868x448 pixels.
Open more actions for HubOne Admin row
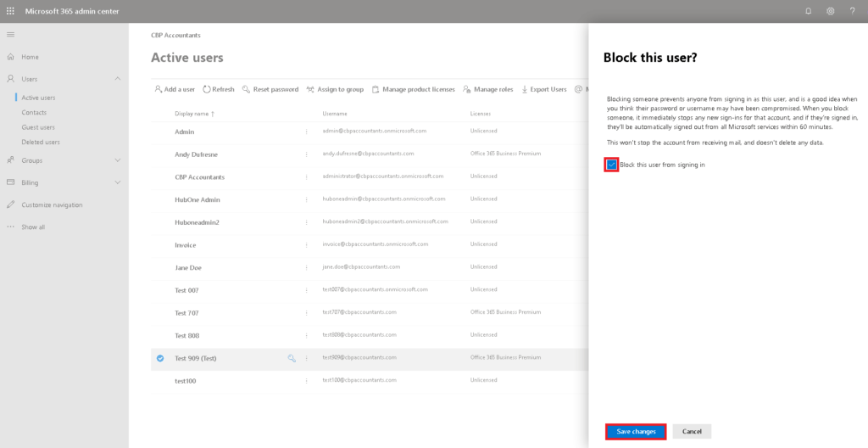306,199
